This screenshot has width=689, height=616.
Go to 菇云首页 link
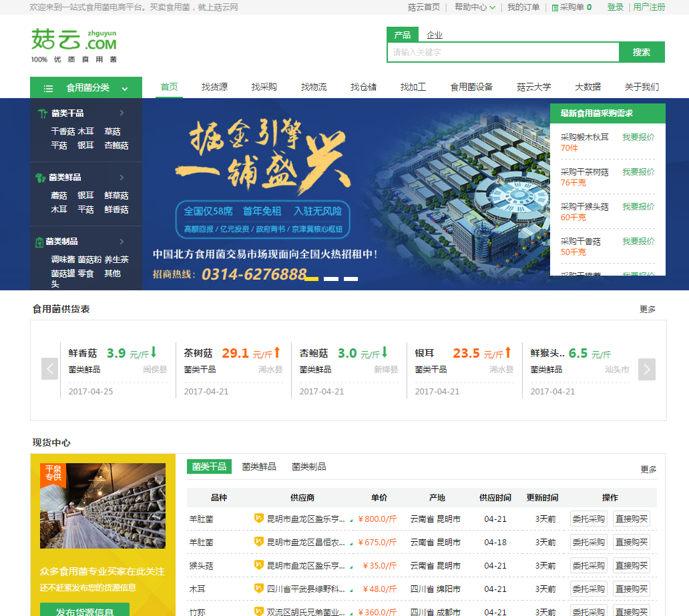pyautogui.click(x=423, y=7)
